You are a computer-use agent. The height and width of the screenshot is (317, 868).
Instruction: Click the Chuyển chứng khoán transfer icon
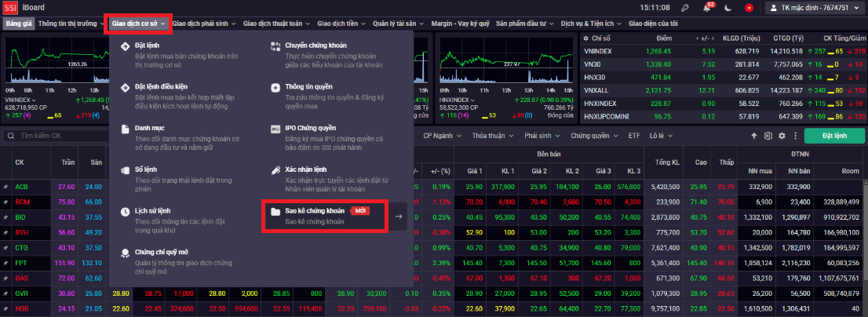275,46
